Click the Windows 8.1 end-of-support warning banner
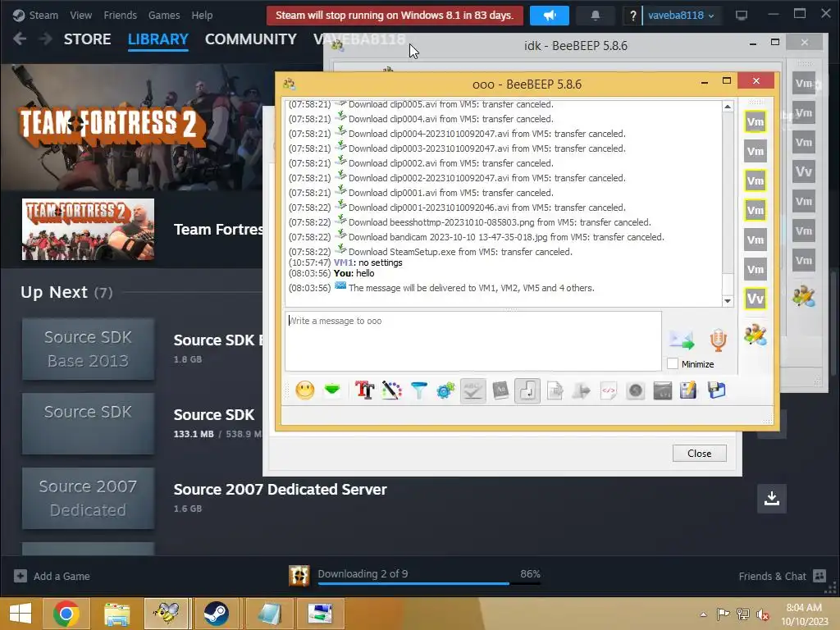 (x=395, y=15)
